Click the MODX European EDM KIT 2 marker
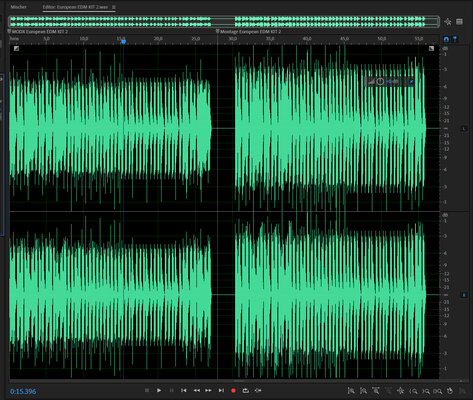The height and width of the screenshot is (400, 473). point(39,32)
